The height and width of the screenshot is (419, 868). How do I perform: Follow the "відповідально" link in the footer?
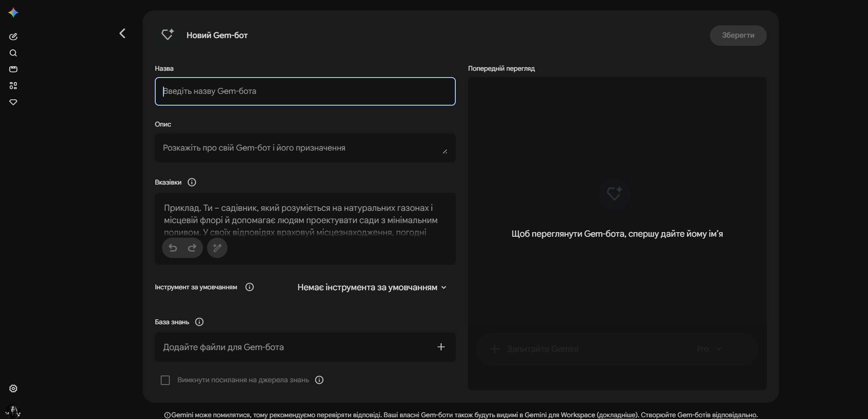point(734,415)
